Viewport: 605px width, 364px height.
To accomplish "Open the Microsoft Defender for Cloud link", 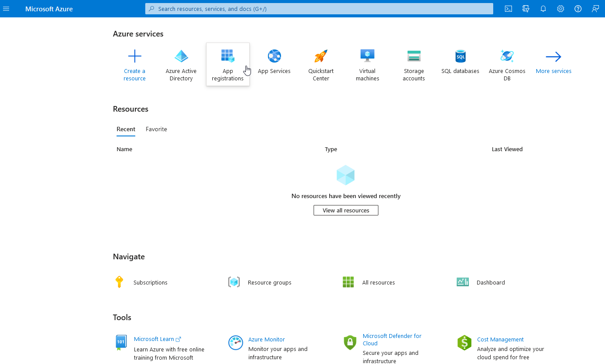I will pos(392,339).
